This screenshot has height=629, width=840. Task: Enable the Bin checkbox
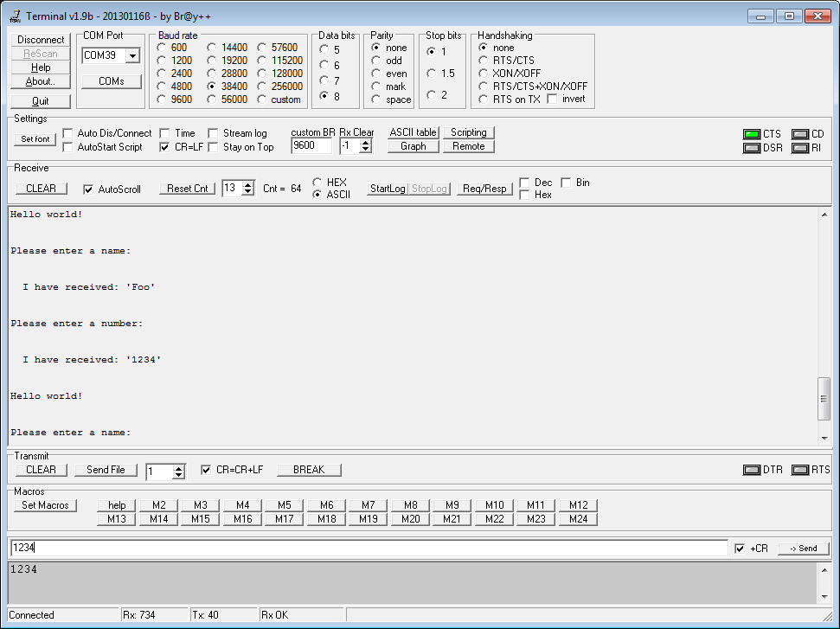567,183
